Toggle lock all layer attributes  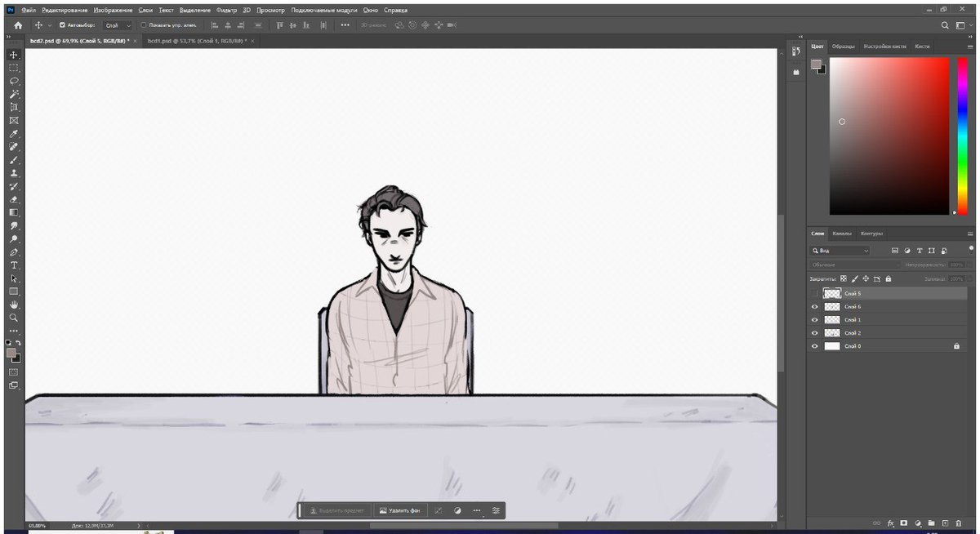(x=888, y=278)
